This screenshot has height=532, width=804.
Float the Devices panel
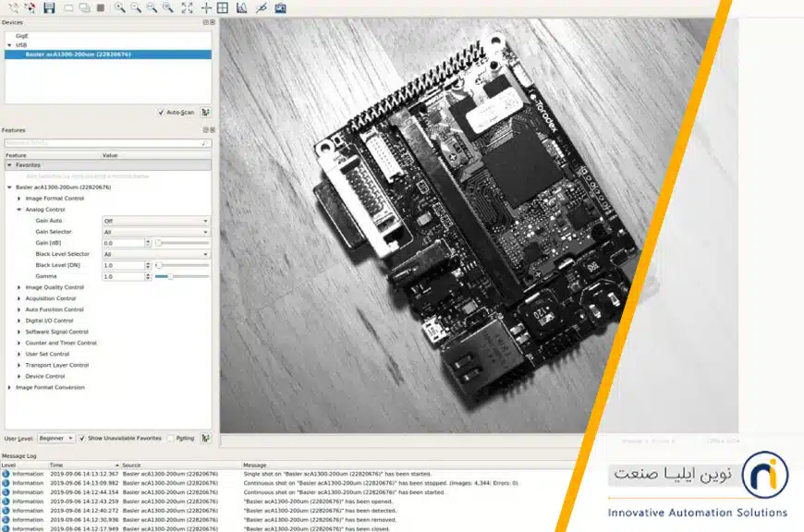click(x=205, y=22)
